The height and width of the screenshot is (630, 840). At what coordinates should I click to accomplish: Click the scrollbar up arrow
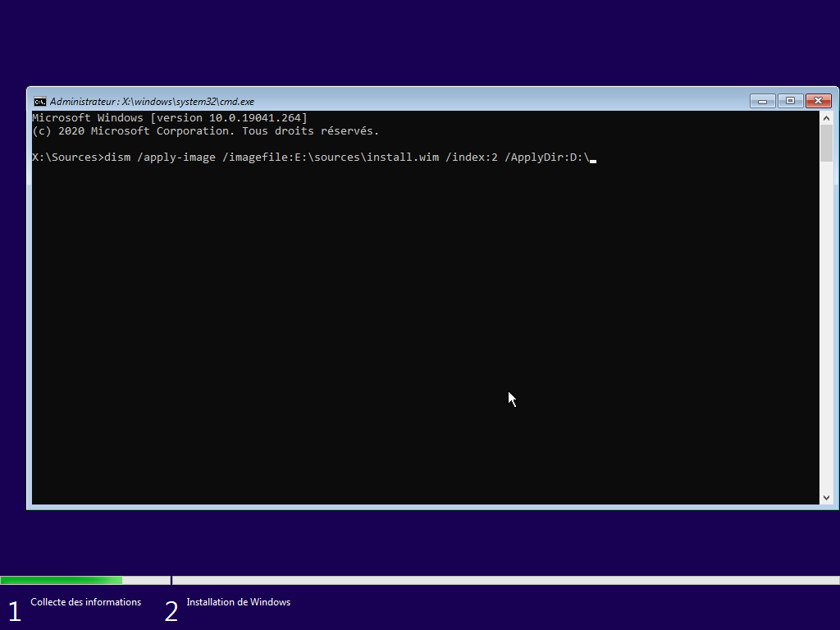point(826,118)
